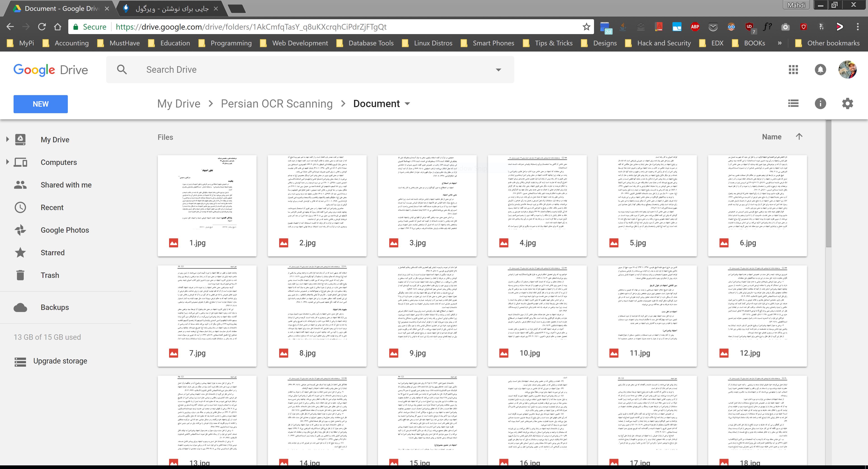Open the AdBlock Plus extension

[695, 27]
